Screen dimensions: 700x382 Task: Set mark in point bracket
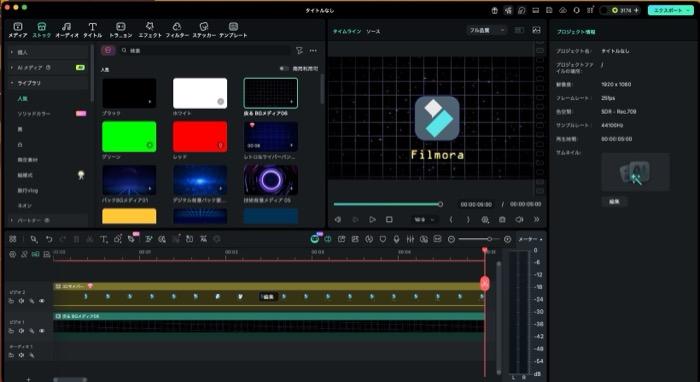click(451, 220)
